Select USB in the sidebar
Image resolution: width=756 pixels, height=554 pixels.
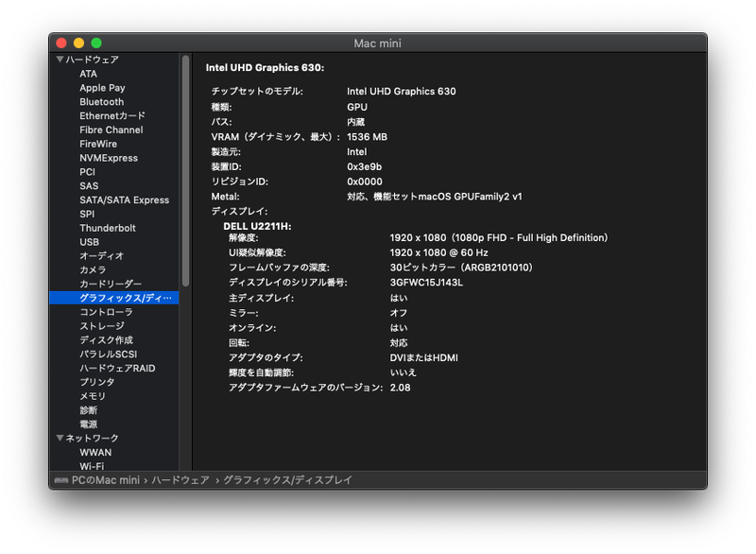[89, 242]
